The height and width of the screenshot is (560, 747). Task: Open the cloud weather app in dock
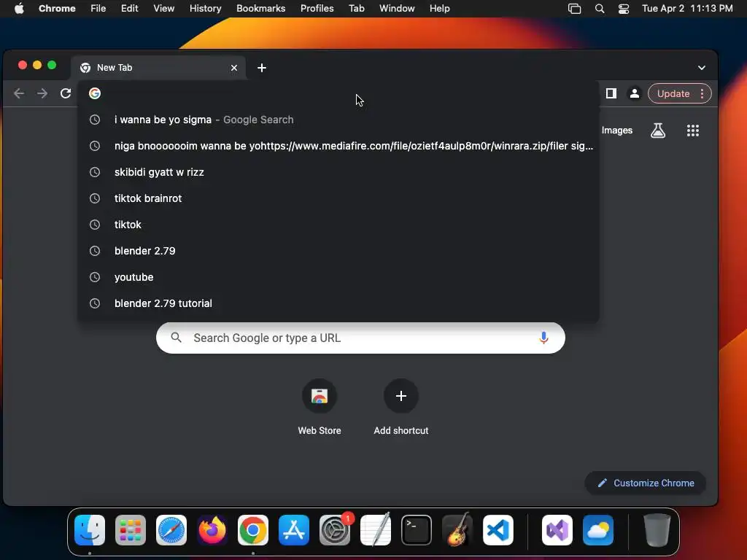(x=598, y=530)
